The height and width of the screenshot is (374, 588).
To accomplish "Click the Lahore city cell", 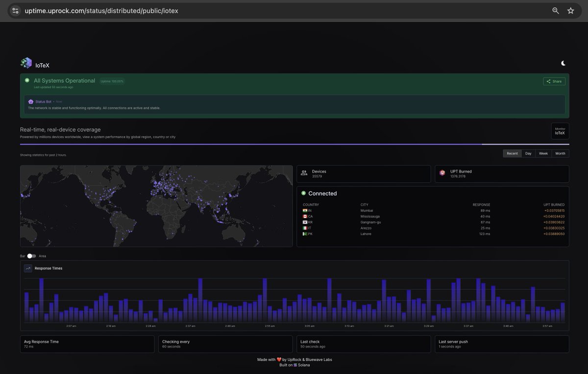I will coord(366,234).
